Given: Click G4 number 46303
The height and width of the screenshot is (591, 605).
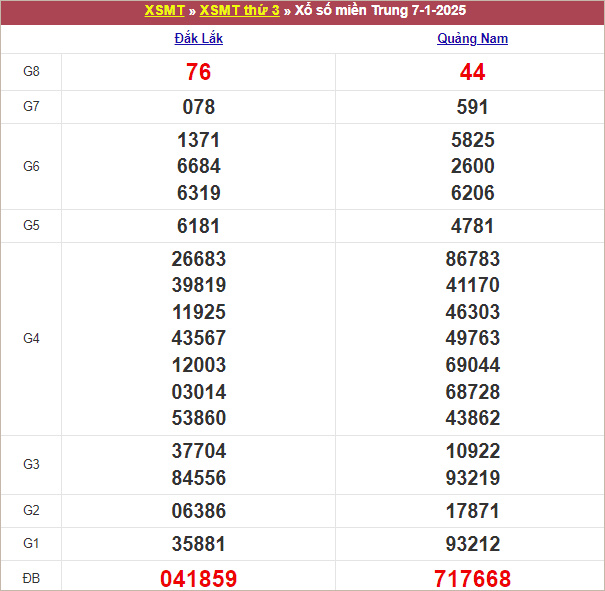Looking at the screenshot, I should 472,312.
